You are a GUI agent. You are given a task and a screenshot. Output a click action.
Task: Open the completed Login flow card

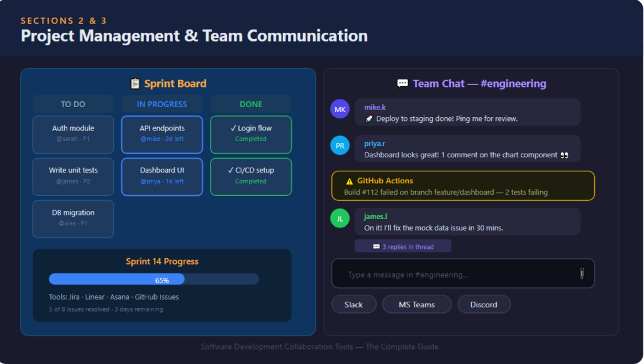(251, 135)
